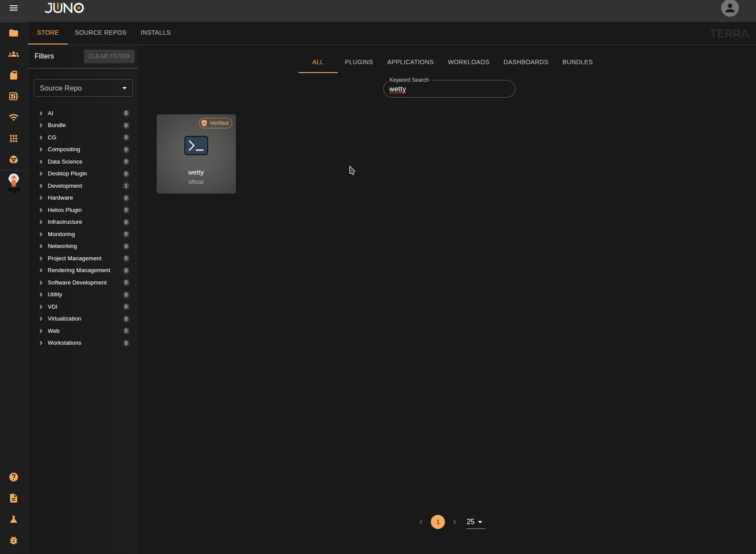
Task: Open the Documentation icon near sidebar bottom
Action: (14, 498)
